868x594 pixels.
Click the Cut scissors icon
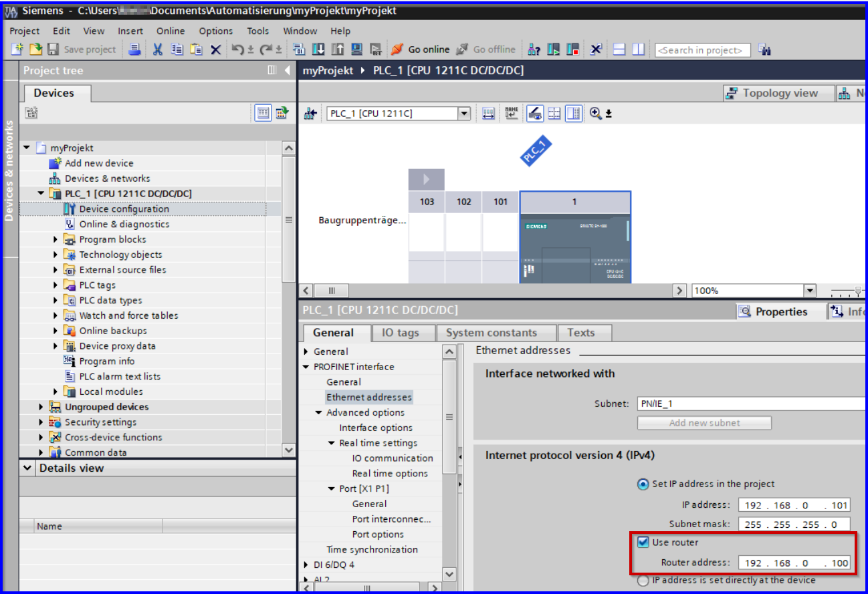(x=158, y=49)
